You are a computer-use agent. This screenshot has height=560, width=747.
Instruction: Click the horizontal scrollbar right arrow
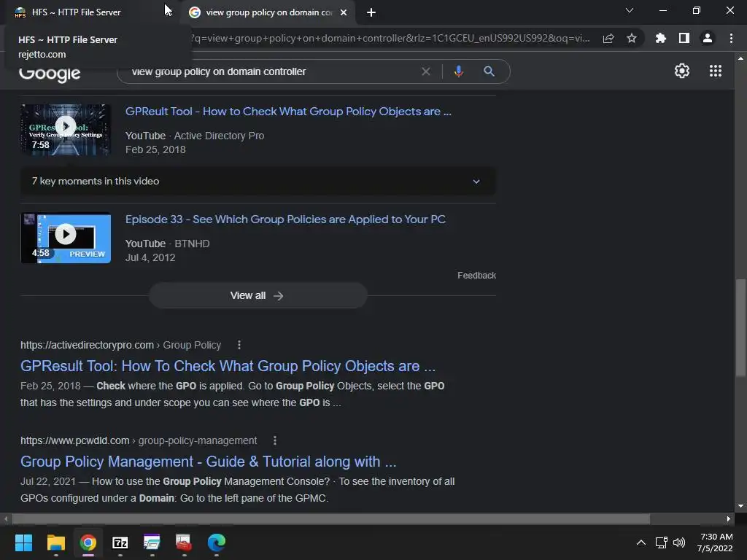[729, 518]
